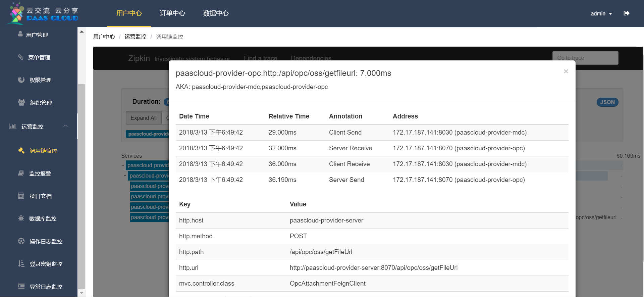Click the POST value cell

click(298, 236)
